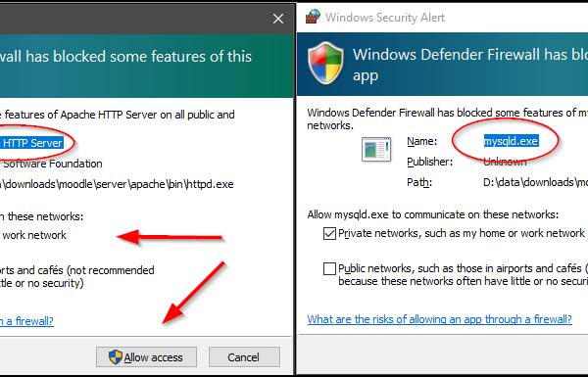The height and width of the screenshot is (377, 588).
Task: Open the left dialog's firewall help link
Action: pyautogui.click(x=26, y=321)
